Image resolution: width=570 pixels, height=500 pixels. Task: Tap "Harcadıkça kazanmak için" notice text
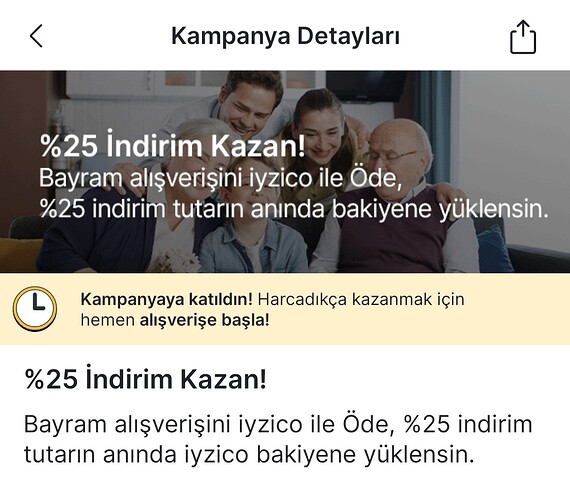point(361,299)
